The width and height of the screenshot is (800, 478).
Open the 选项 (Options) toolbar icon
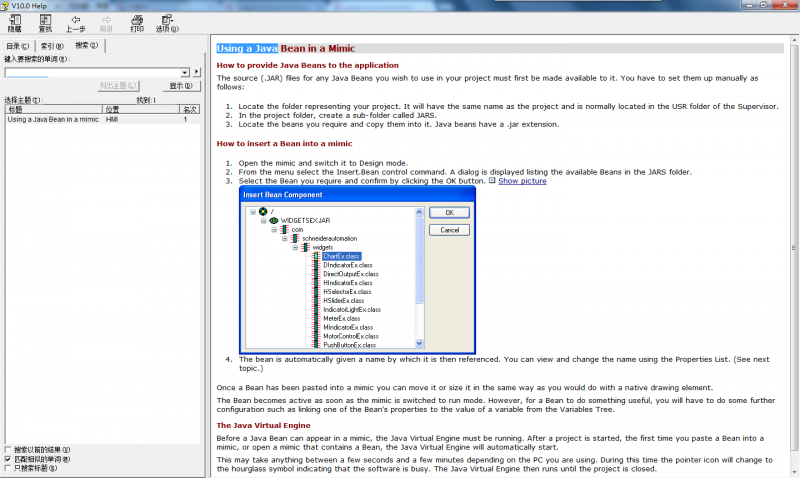[167, 20]
